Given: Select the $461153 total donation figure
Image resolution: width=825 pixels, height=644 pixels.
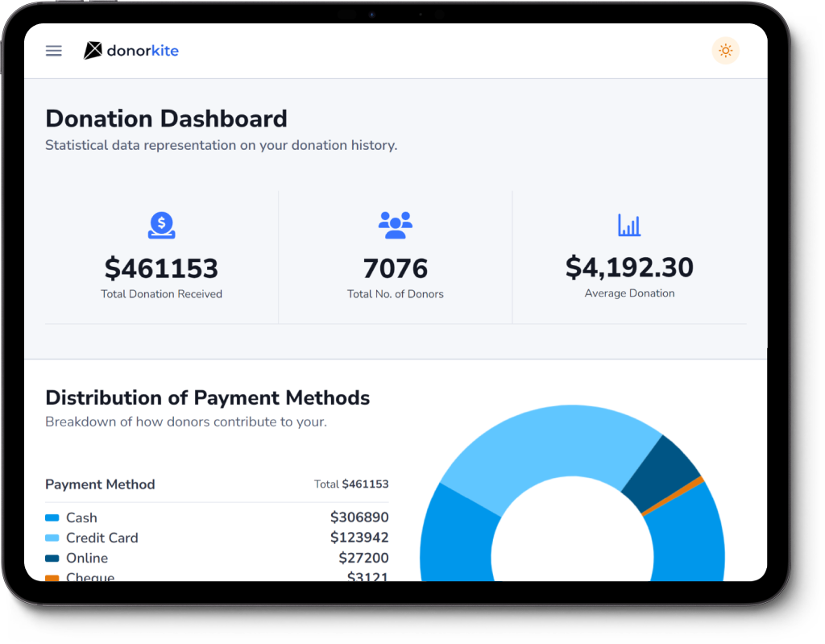Looking at the screenshot, I should (x=161, y=268).
